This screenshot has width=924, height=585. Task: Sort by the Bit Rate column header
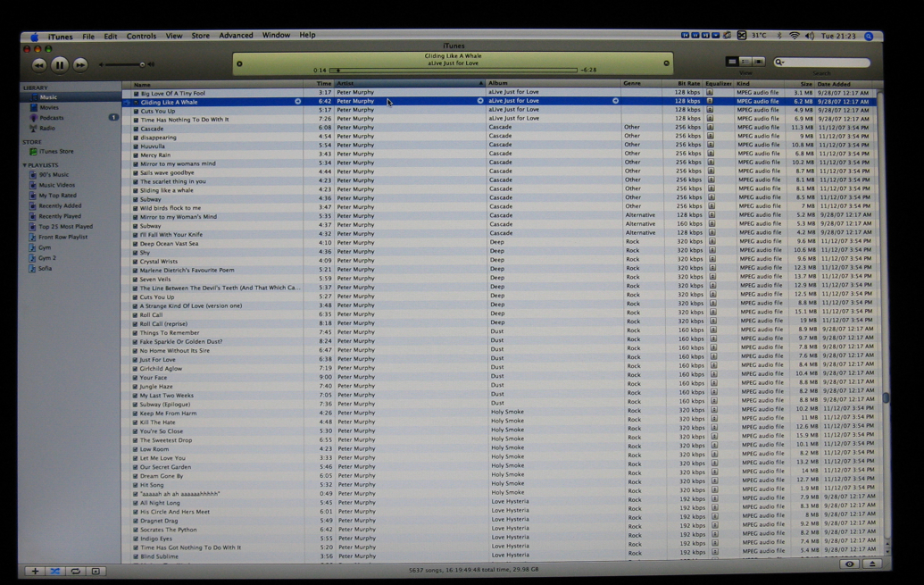coord(682,83)
